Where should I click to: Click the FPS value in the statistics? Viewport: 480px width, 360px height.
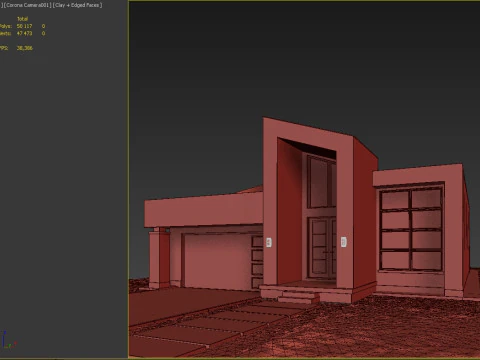tap(25, 48)
